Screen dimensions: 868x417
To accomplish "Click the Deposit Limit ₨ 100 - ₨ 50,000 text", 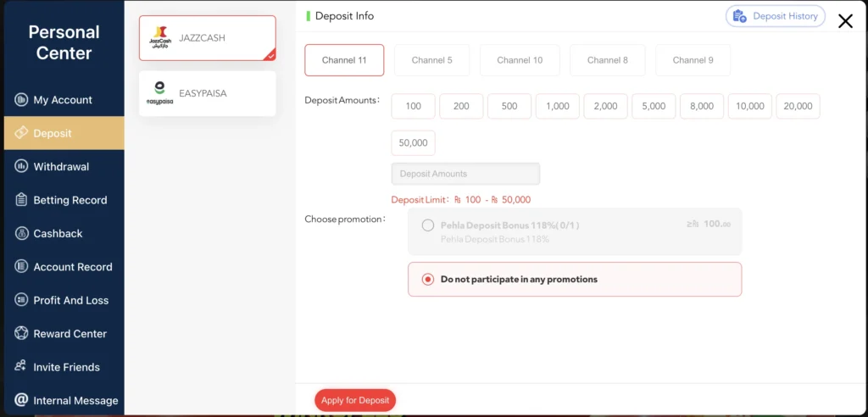I will tap(460, 199).
